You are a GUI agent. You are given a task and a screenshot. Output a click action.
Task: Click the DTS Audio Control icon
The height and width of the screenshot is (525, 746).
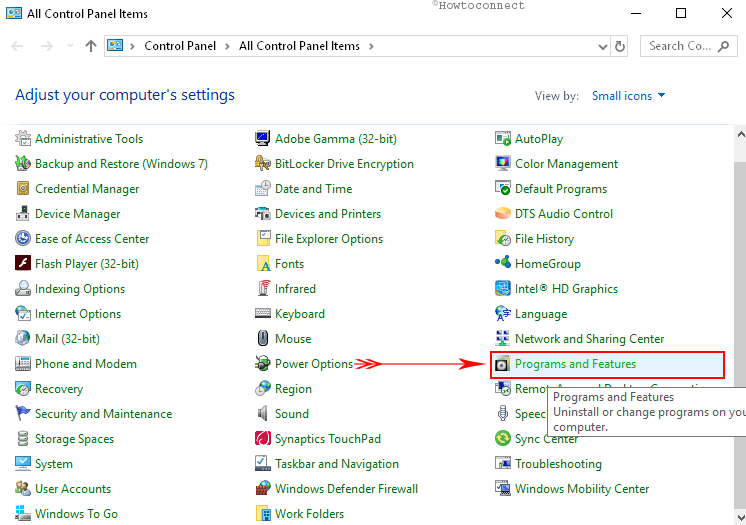503,213
